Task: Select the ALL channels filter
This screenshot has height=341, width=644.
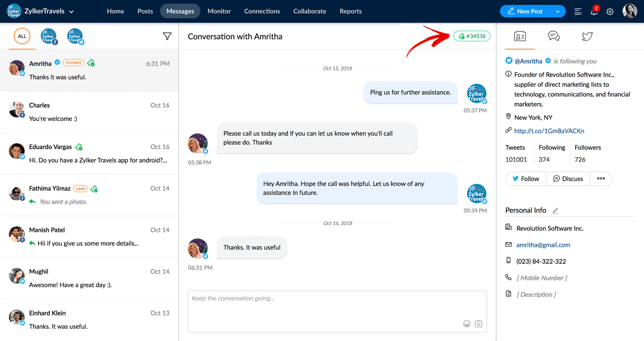Action: click(x=22, y=36)
